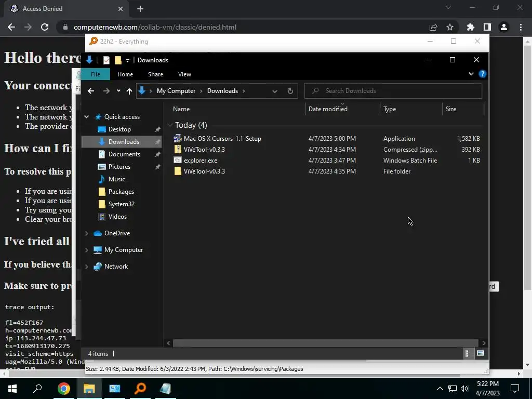This screenshot has width=532, height=399.
Task: Open Pictures in Quick access
Action: click(x=119, y=167)
